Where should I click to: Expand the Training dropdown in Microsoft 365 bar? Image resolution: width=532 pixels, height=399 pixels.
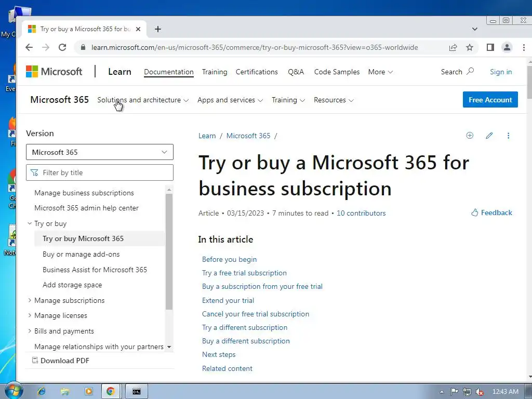(x=288, y=100)
